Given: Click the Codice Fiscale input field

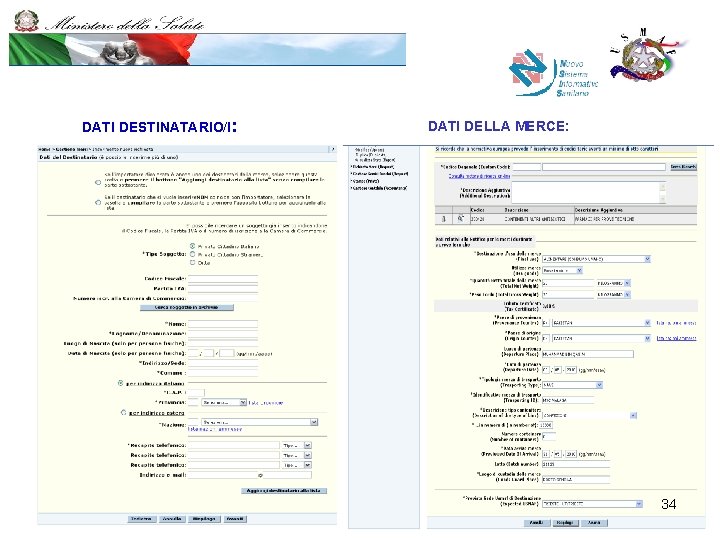Looking at the screenshot, I should [223, 278].
